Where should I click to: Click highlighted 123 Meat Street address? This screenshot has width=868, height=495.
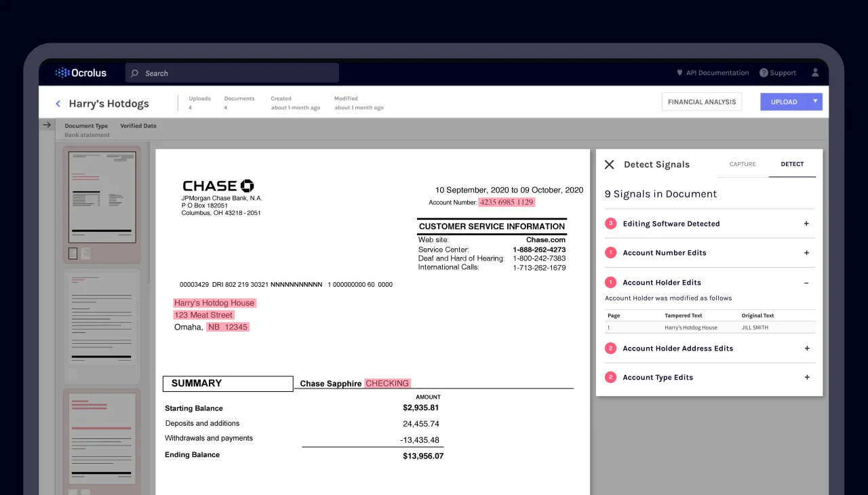click(203, 315)
